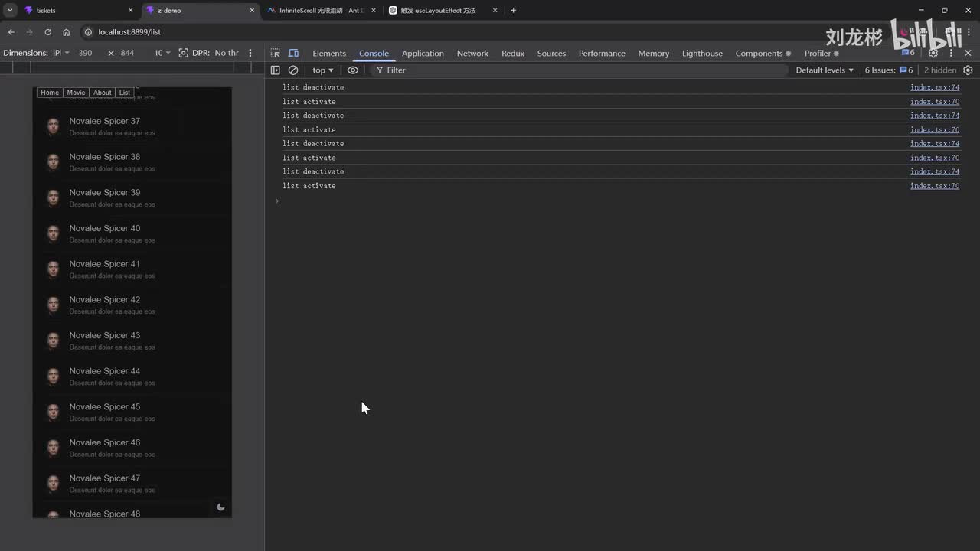This screenshot has width=980, height=551.
Task: Close the DevTools panel
Action: [x=968, y=54]
